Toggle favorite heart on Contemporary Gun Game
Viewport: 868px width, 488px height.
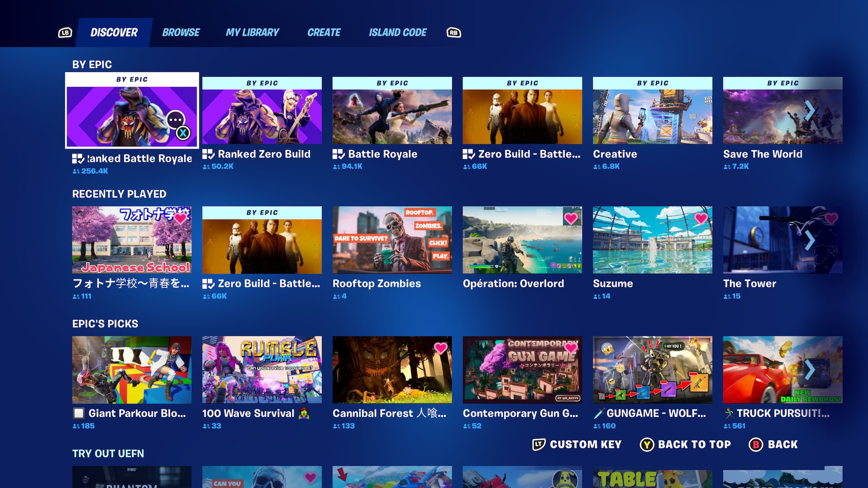(x=571, y=348)
